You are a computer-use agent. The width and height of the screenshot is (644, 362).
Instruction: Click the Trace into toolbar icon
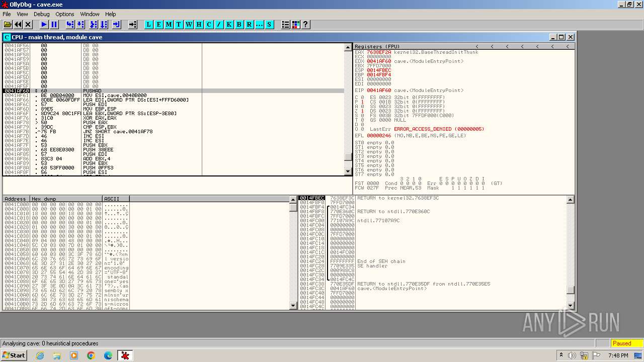click(x=94, y=25)
